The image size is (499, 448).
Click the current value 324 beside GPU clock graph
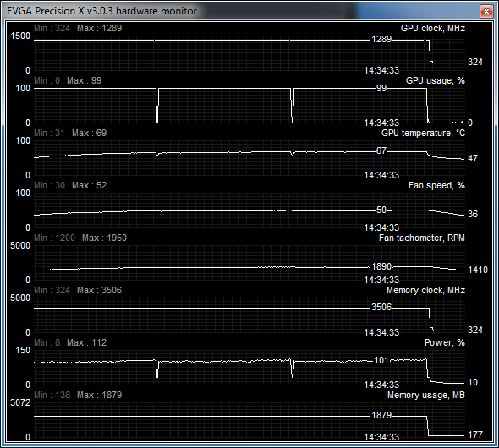coord(475,62)
